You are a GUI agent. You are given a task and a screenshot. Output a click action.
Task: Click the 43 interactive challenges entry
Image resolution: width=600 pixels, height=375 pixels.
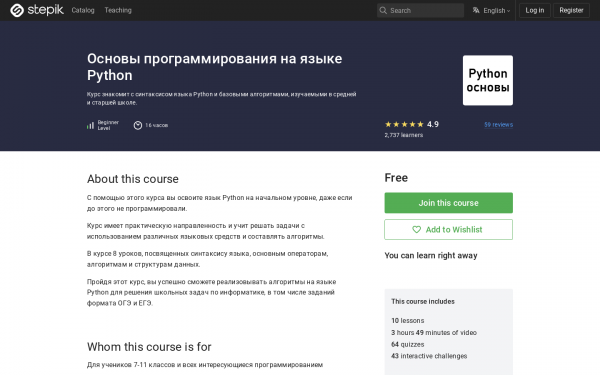(x=429, y=356)
